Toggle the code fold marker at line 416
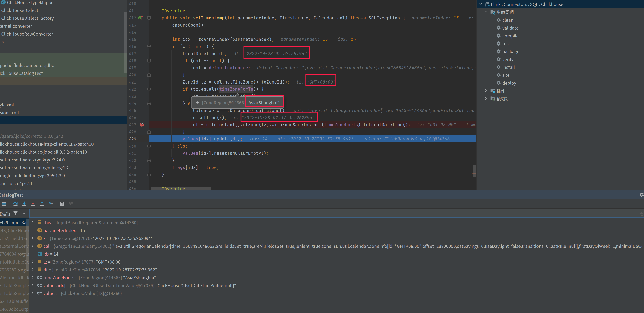This screenshot has height=313, width=644. 149,46
